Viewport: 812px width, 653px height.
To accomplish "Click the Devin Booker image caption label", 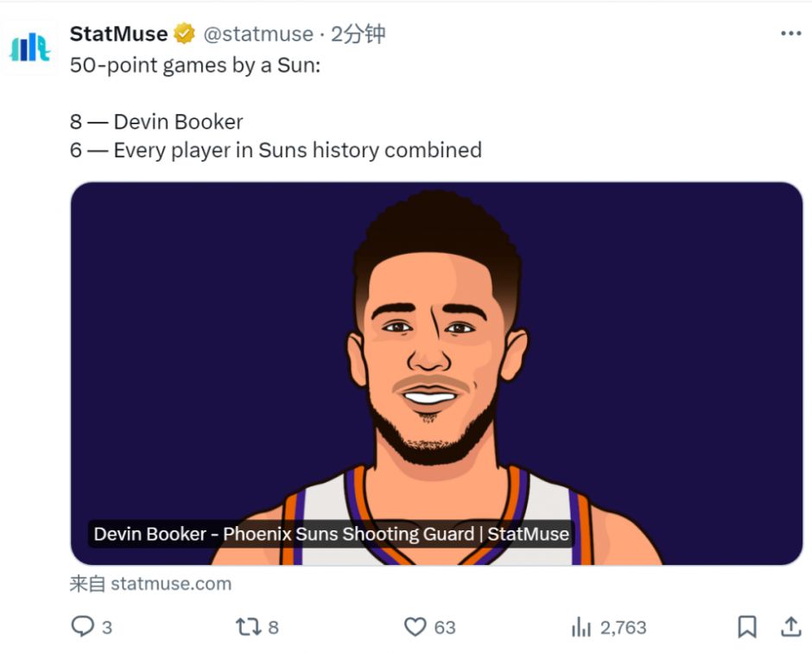I will point(331,534).
